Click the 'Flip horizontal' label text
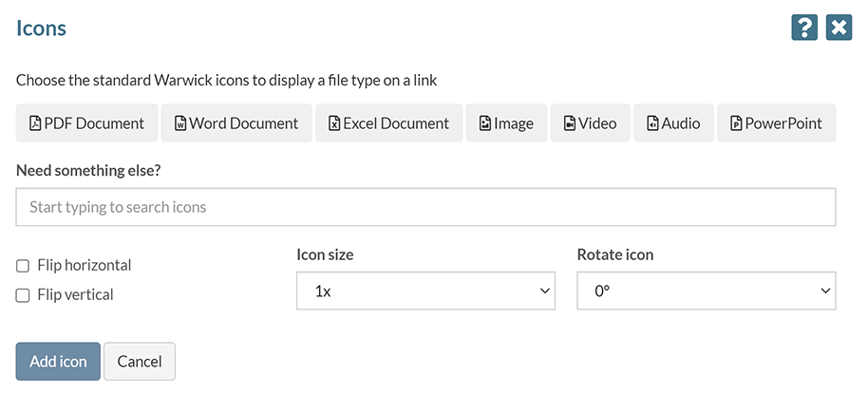 tap(85, 266)
